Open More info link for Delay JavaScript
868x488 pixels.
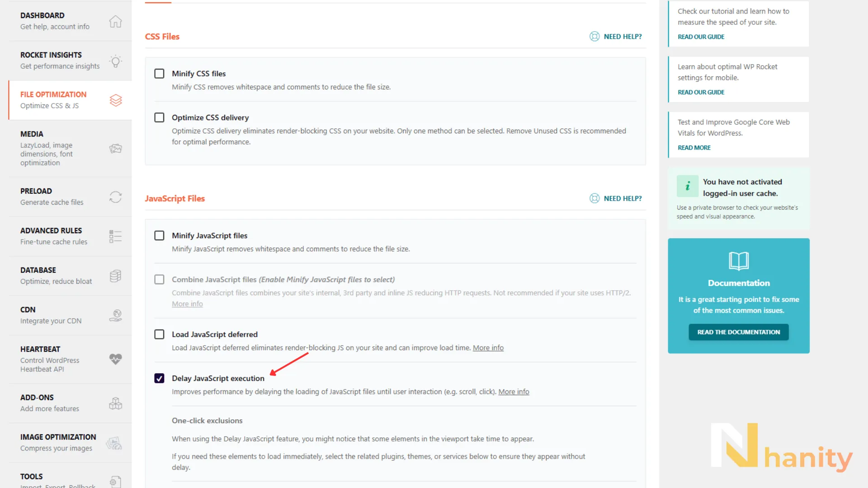tap(514, 392)
